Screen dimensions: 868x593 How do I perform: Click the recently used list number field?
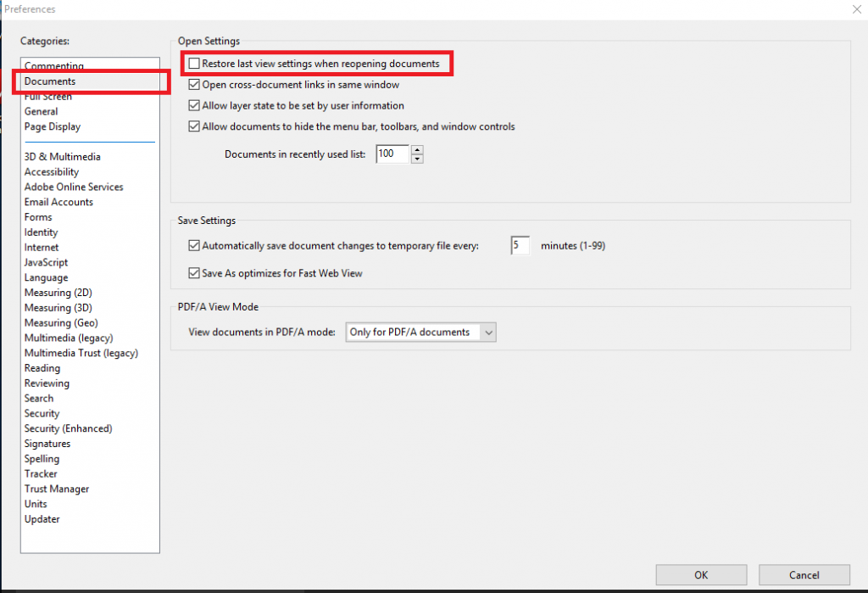pyautogui.click(x=391, y=154)
